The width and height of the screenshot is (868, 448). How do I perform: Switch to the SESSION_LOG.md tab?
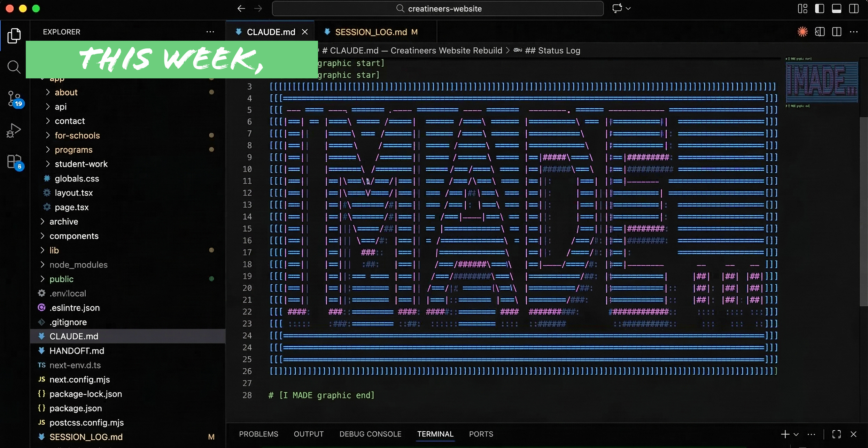pos(371,32)
